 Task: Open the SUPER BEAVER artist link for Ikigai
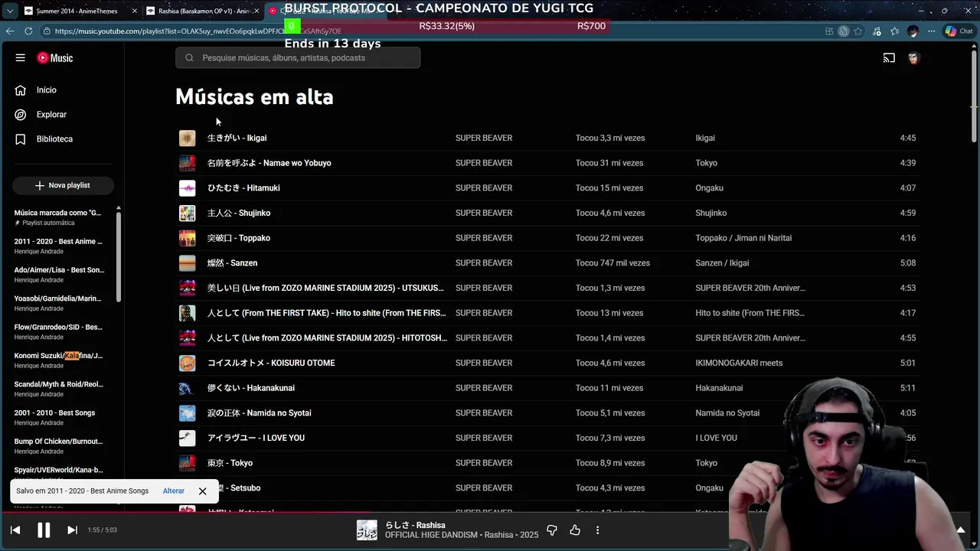484,138
